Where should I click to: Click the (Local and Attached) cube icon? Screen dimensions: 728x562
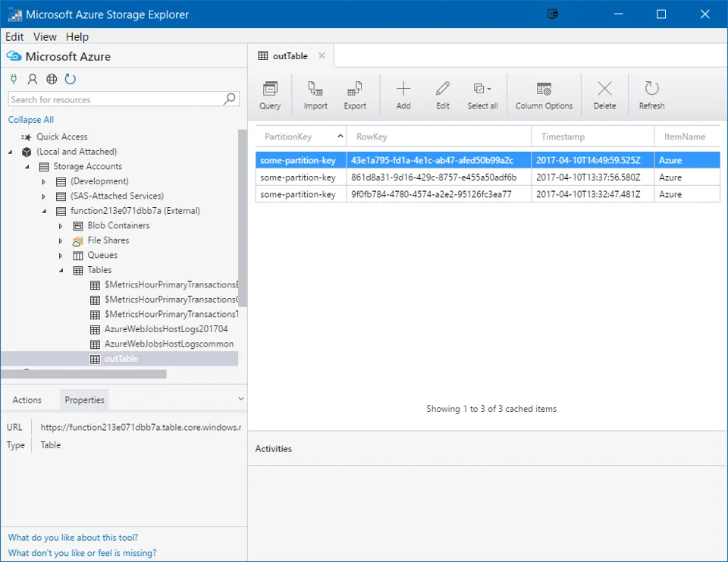pos(27,152)
